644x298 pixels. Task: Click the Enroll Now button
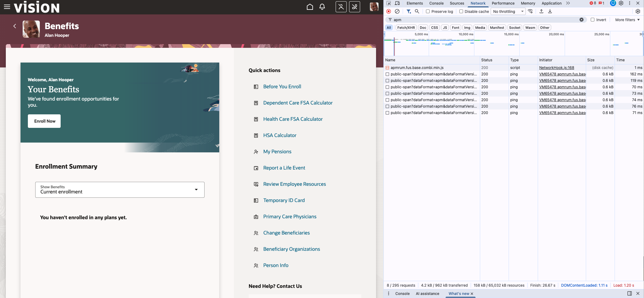44,121
